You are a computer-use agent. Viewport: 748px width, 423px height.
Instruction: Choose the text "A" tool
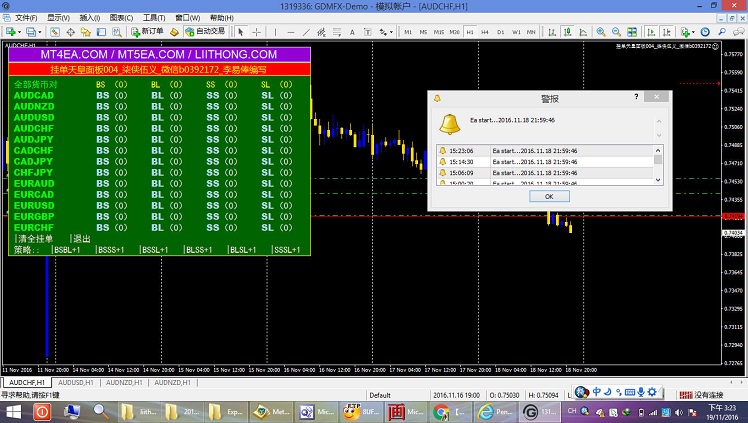352,31
